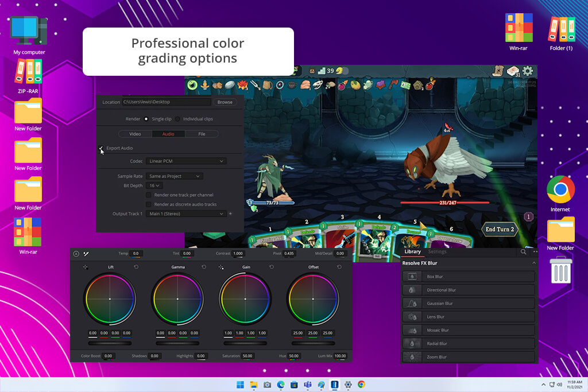Click the Auto balance icon in color wheels panel
588x392 pixels.
tap(76, 254)
